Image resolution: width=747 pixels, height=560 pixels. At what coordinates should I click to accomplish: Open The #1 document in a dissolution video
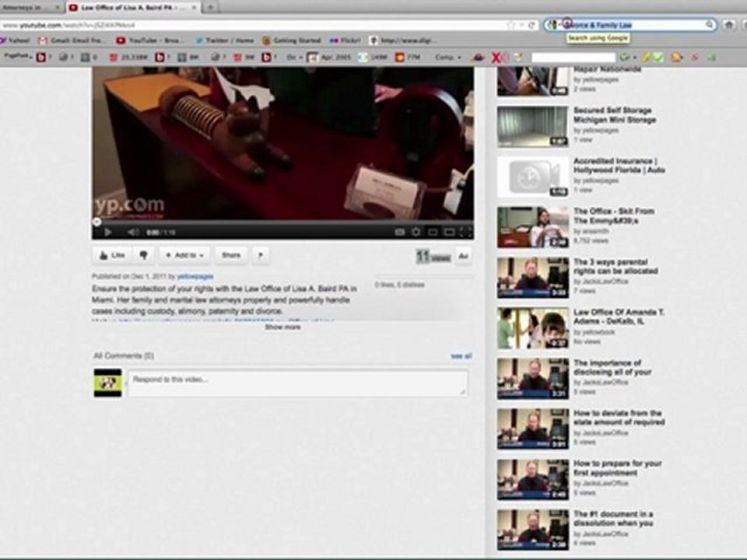pos(613,519)
